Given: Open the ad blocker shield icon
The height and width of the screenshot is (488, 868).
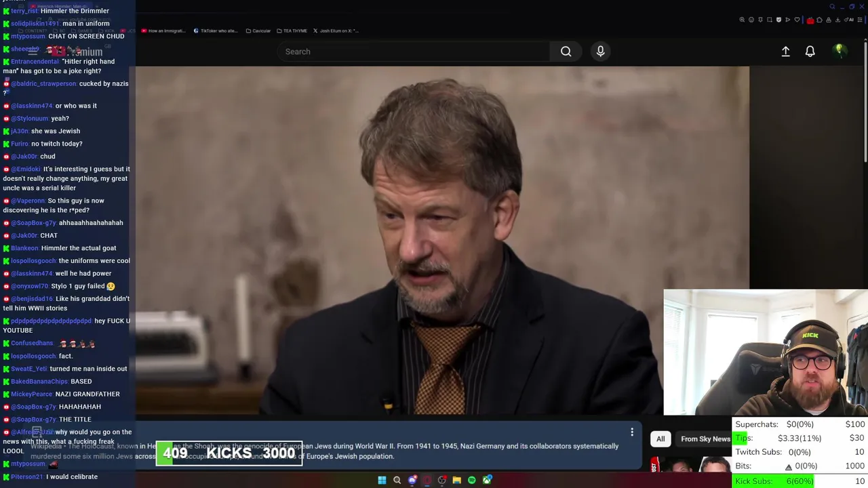Looking at the screenshot, I should 778,20.
